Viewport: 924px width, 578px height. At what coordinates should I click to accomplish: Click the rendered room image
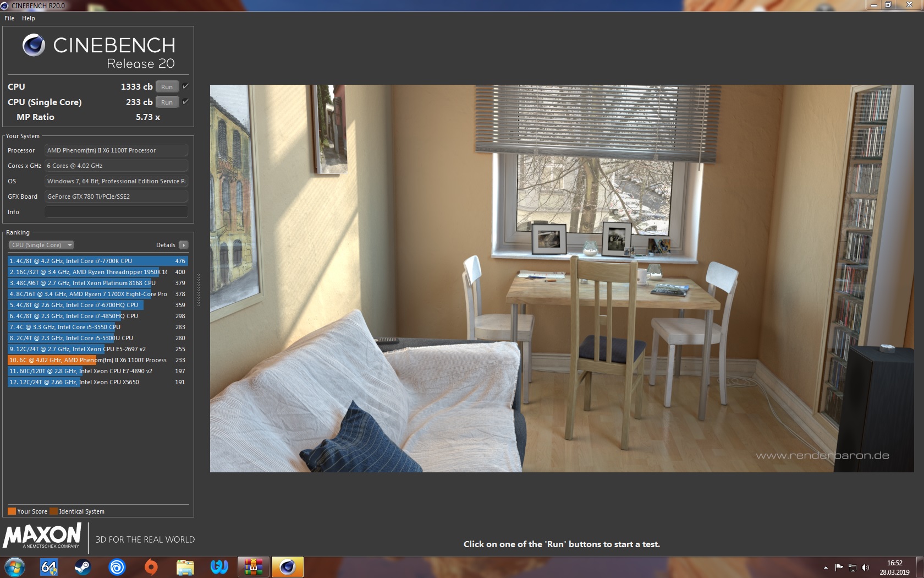[x=562, y=278]
